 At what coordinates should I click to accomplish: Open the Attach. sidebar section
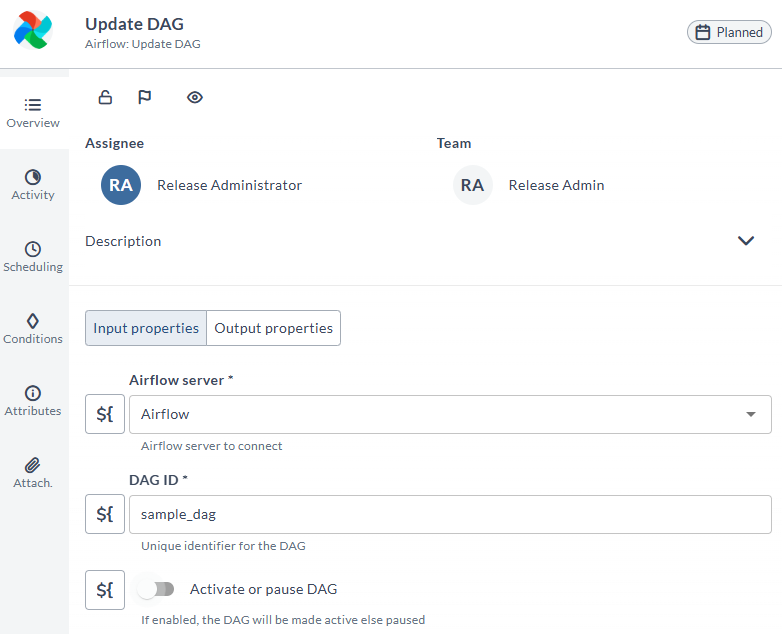click(33, 473)
